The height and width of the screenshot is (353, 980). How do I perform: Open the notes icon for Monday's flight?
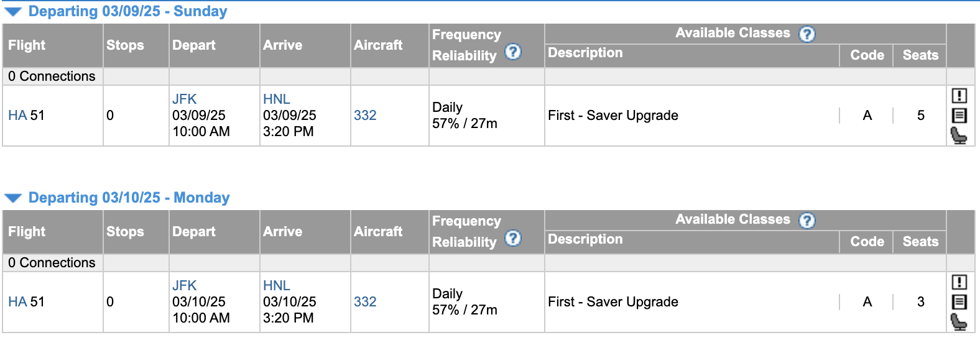click(x=959, y=302)
